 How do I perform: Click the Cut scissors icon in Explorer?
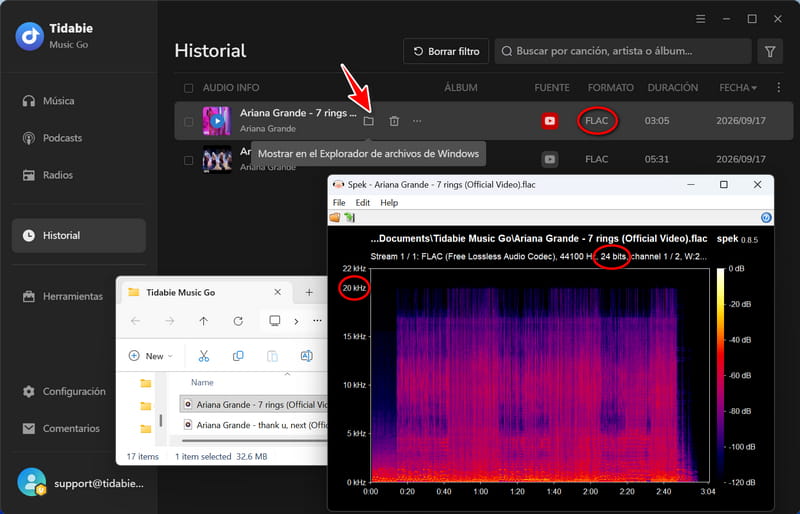click(x=204, y=356)
